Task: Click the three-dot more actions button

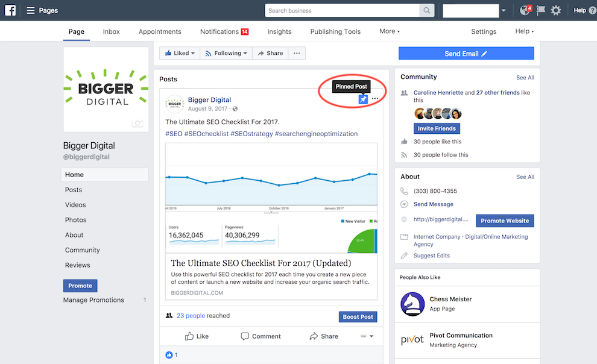Action: [297, 53]
